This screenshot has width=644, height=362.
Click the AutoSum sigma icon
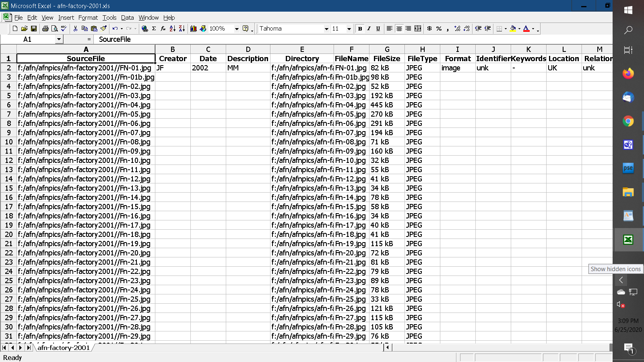click(x=154, y=29)
